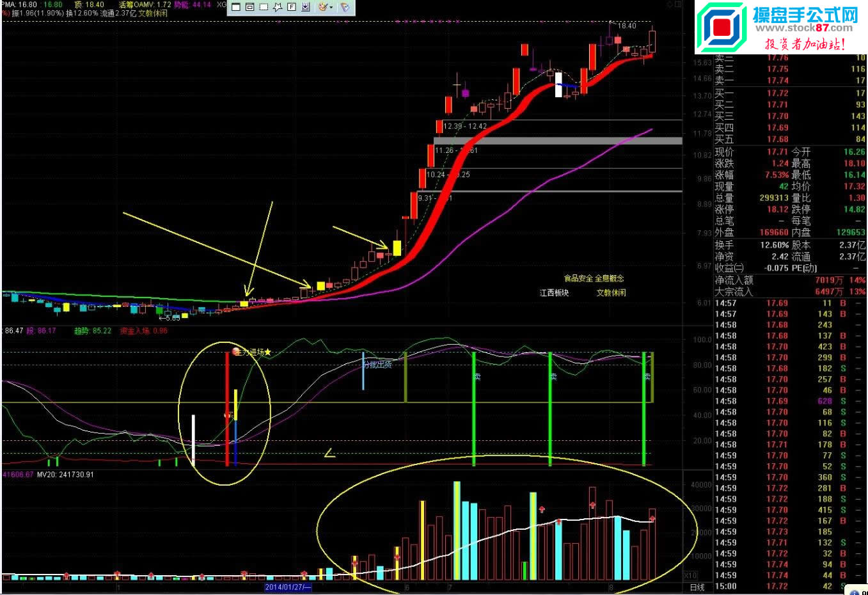Click the 15.63 price axis label

(702, 63)
